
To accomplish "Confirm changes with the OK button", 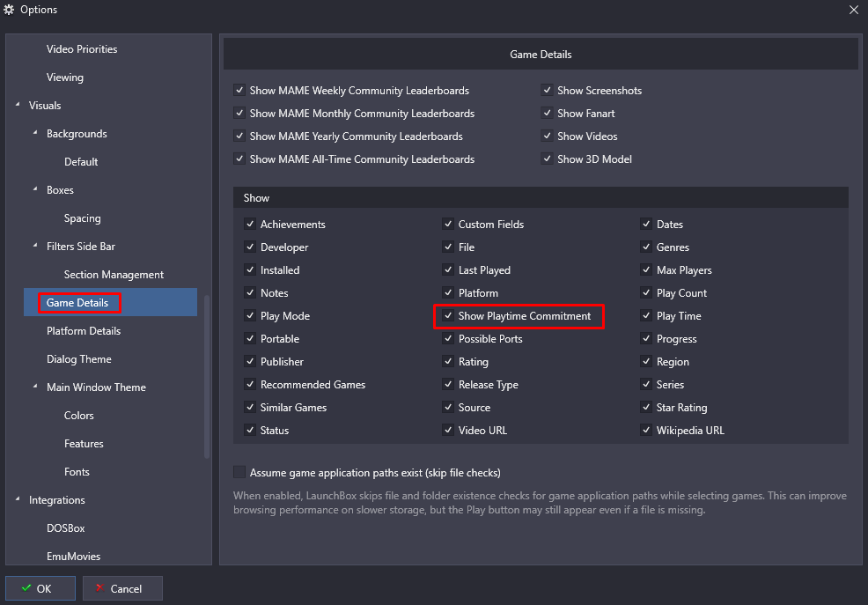I will pos(40,588).
